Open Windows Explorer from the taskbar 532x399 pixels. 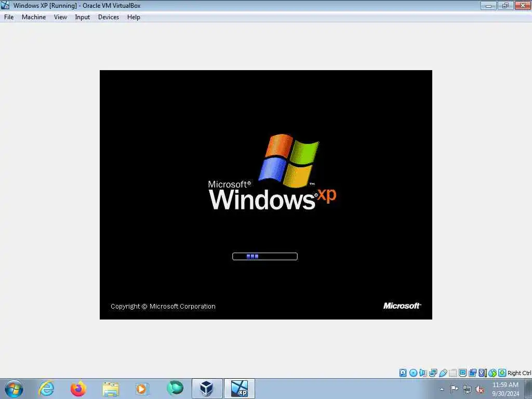click(111, 389)
